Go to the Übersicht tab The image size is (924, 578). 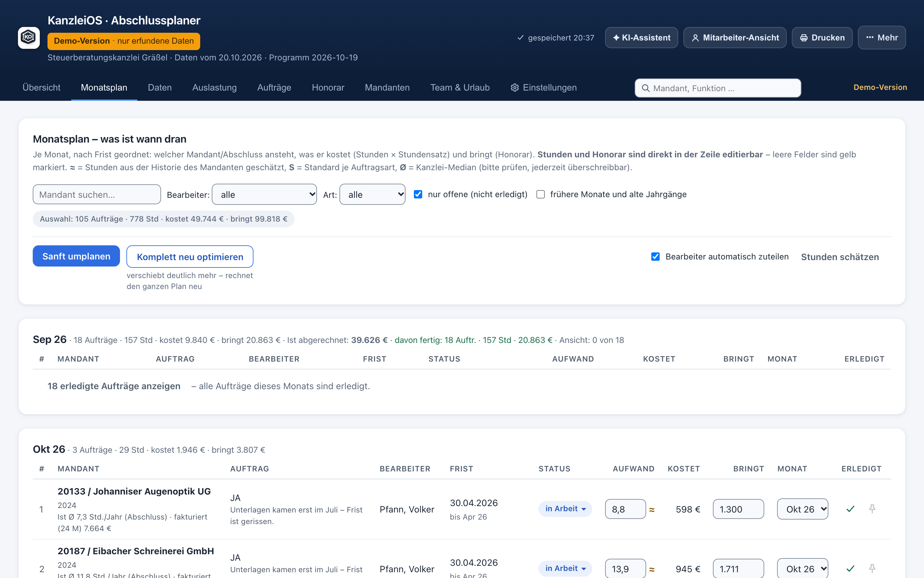41,88
